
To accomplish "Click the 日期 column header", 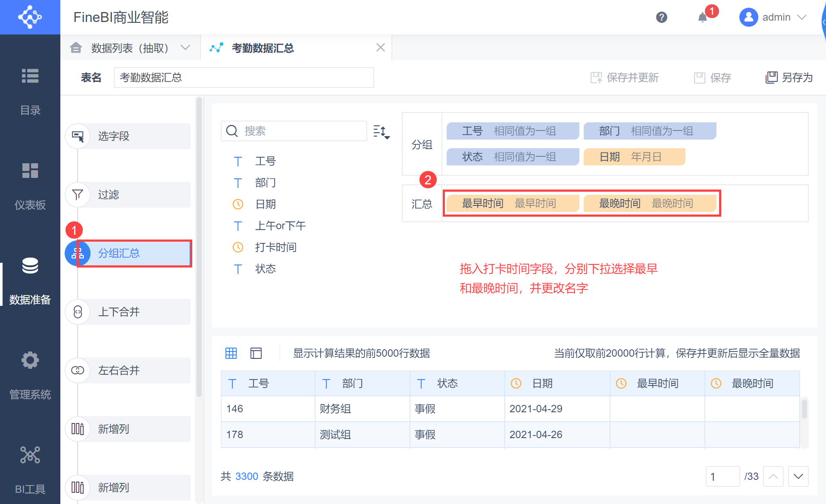I will [557, 383].
